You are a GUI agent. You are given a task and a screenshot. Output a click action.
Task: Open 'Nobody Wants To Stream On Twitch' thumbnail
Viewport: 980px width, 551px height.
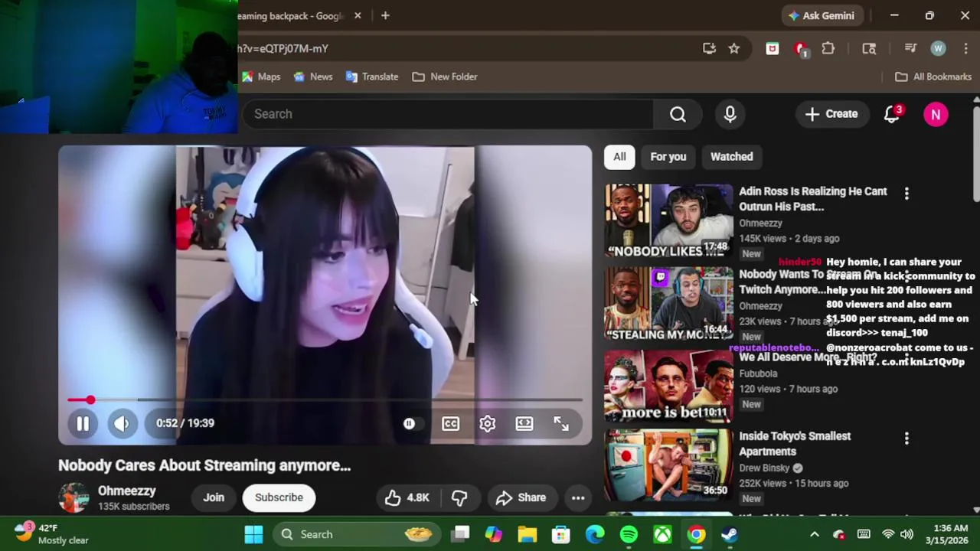(668, 303)
